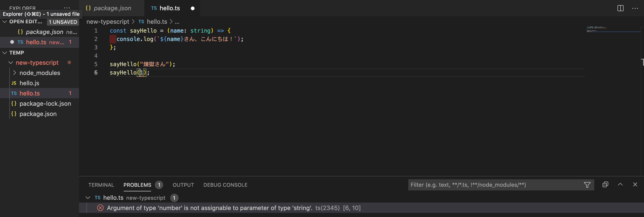Screen dimensions: 644x217
Task: Collapse hello.ts group in Problems panel
Action: [88, 198]
